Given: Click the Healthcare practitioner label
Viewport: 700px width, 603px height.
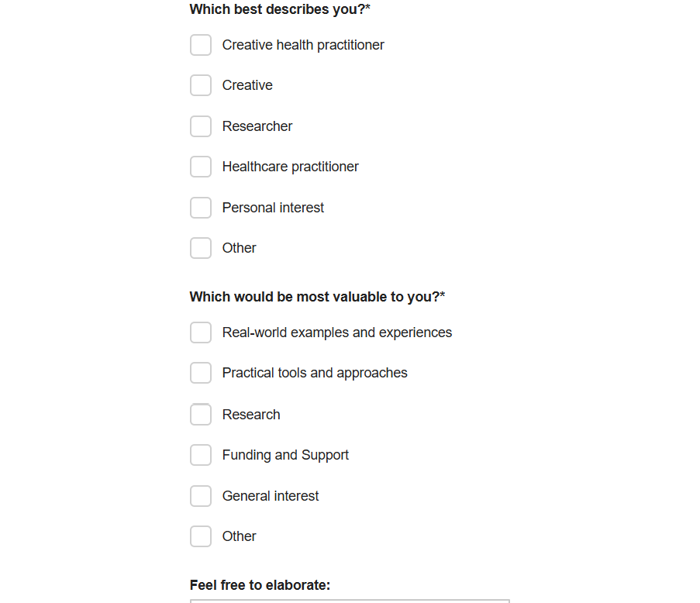Looking at the screenshot, I should click(x=290, y=167).
